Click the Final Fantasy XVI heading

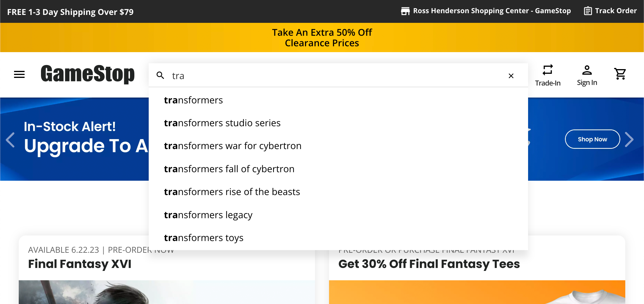tap(80, 264)
